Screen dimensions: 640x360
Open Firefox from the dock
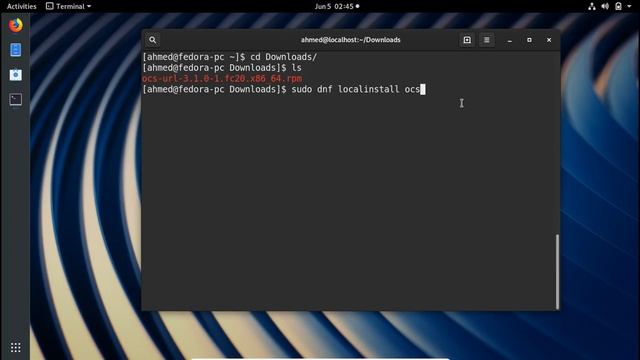[x=16, y=25]
